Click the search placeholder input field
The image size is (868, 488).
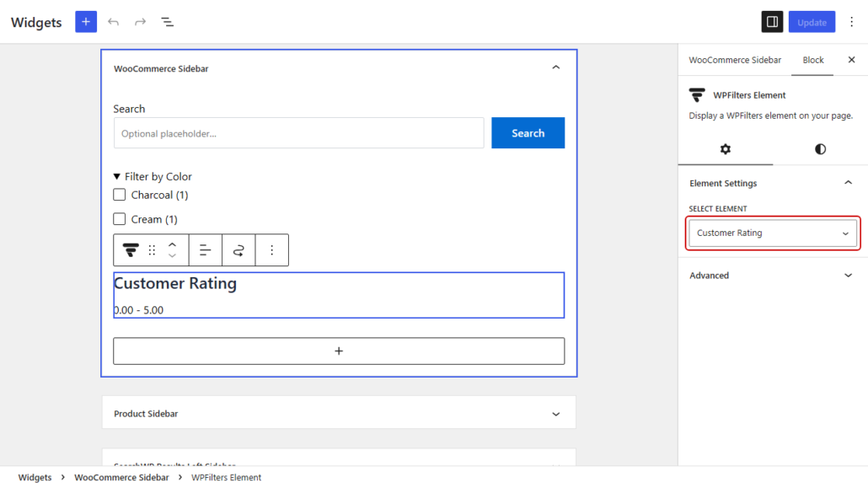(299, 133)
